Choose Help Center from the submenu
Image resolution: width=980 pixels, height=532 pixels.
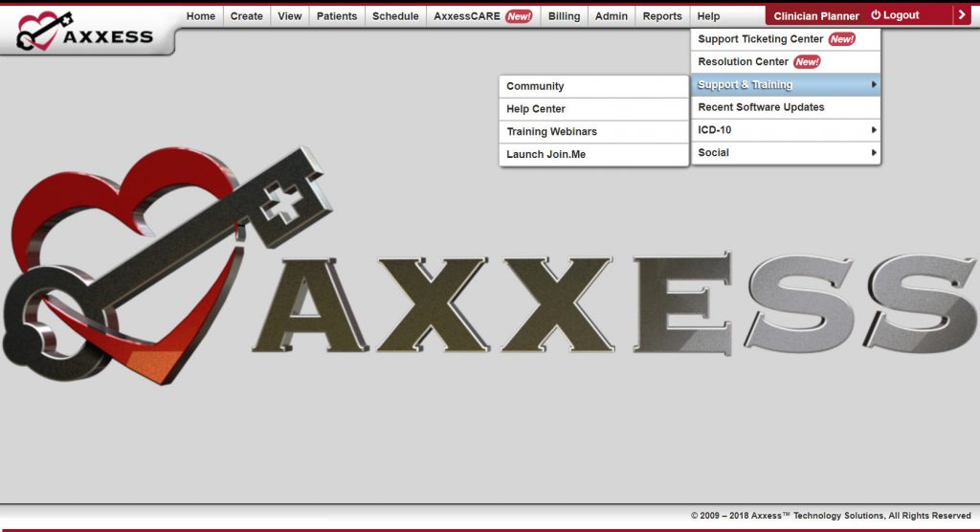click(593, 109)
